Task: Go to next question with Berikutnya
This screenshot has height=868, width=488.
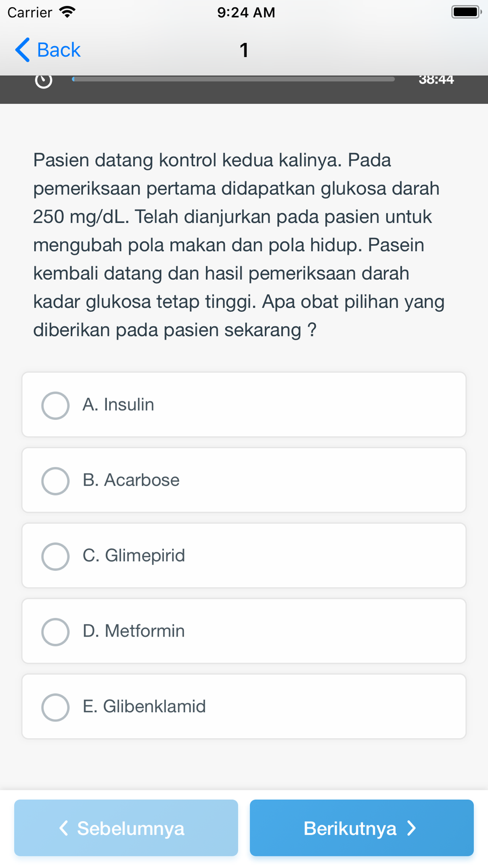Action: tap(362, 828)
